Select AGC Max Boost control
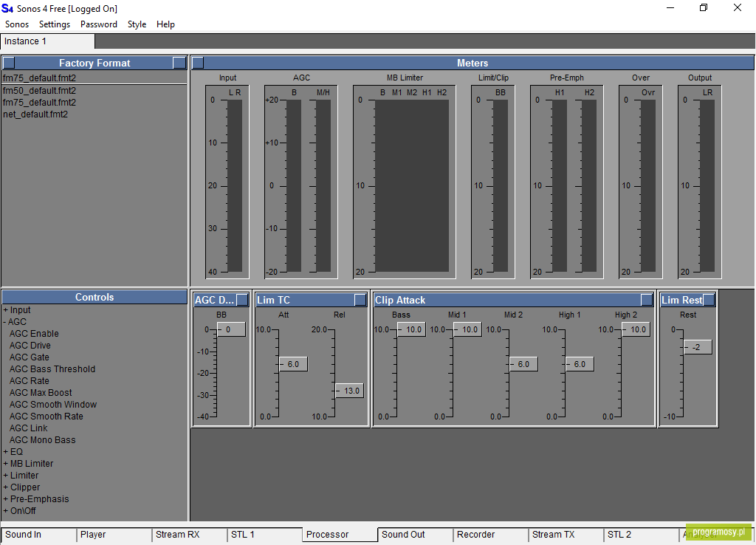 coord(41,393)
